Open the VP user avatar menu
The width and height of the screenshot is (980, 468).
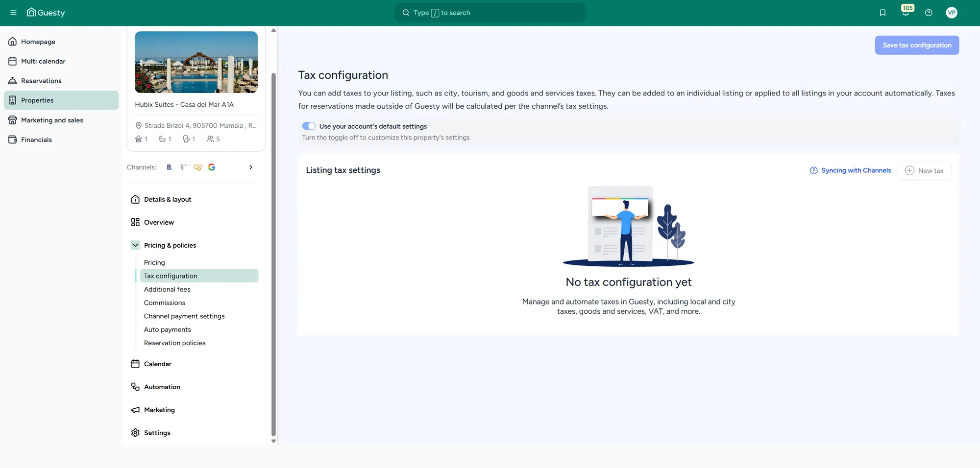coord(952,13)
